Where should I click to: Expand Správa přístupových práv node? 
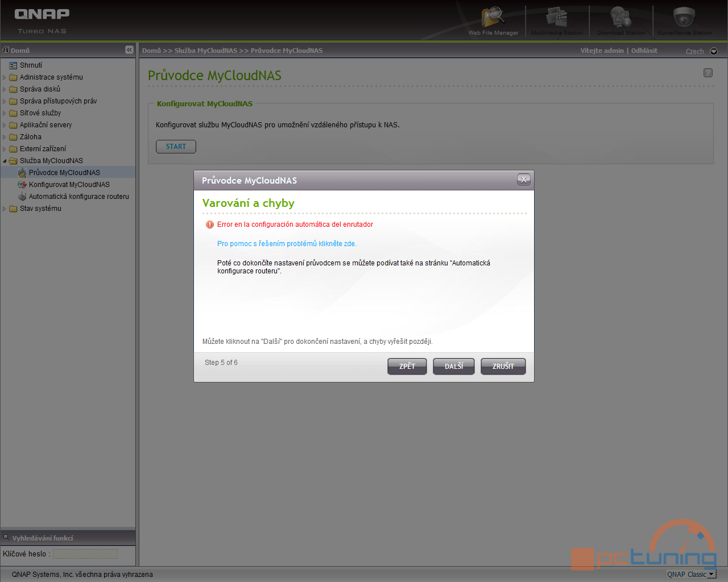tap(5, 101)
